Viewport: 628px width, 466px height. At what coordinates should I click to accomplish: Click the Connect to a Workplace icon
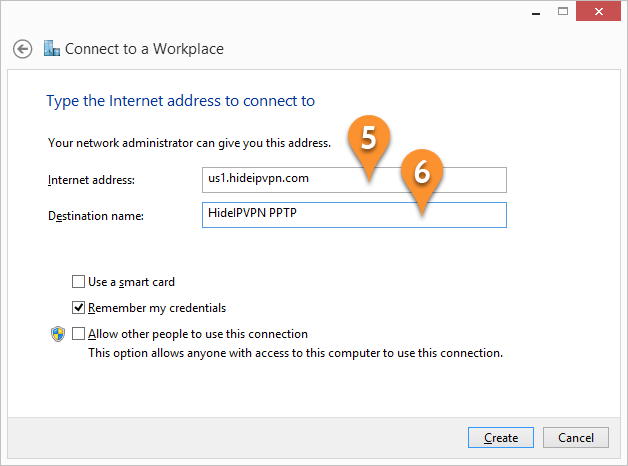pyautogui.click(x=52, y=48)
